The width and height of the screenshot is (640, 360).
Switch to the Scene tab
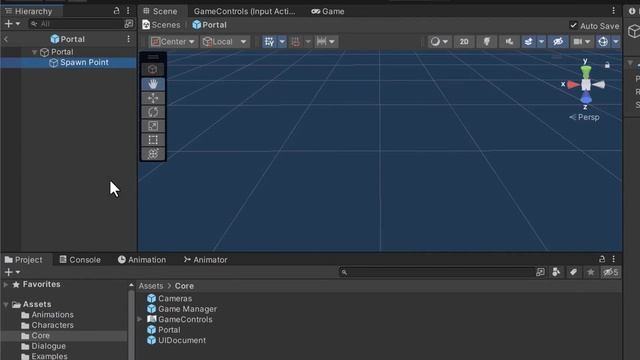click(160, 11)
